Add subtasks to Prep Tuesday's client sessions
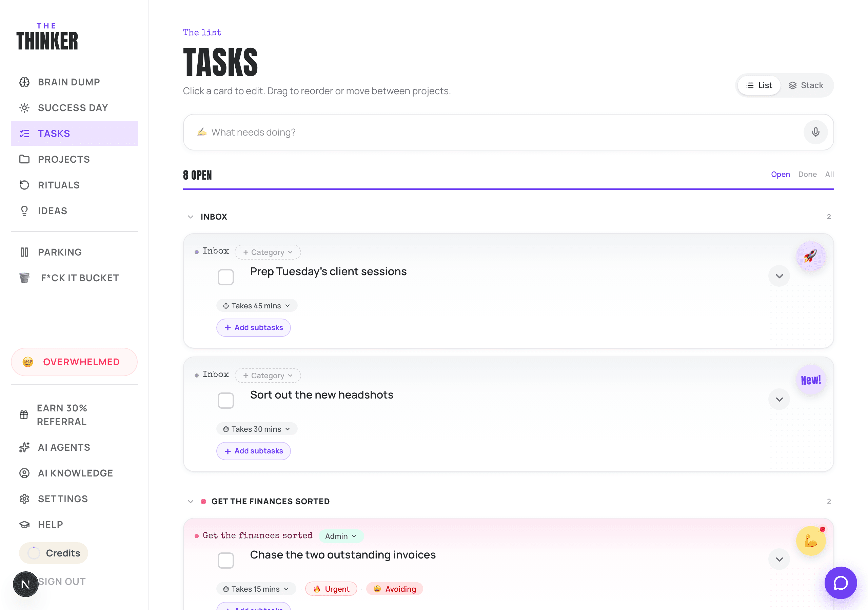 tap(253, 327)
